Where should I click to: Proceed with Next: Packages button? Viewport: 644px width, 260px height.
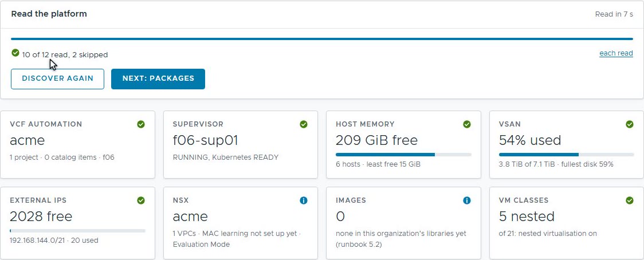coord(158,79)
